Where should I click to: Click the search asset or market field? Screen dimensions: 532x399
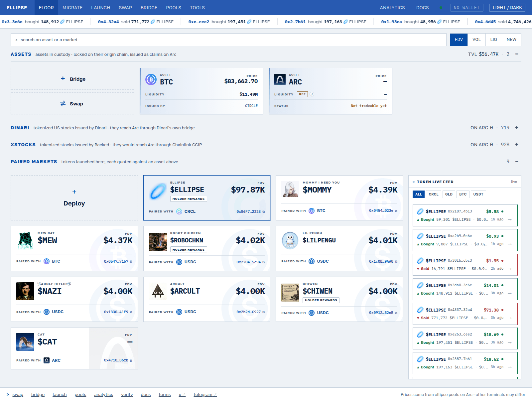pos(228,40)
